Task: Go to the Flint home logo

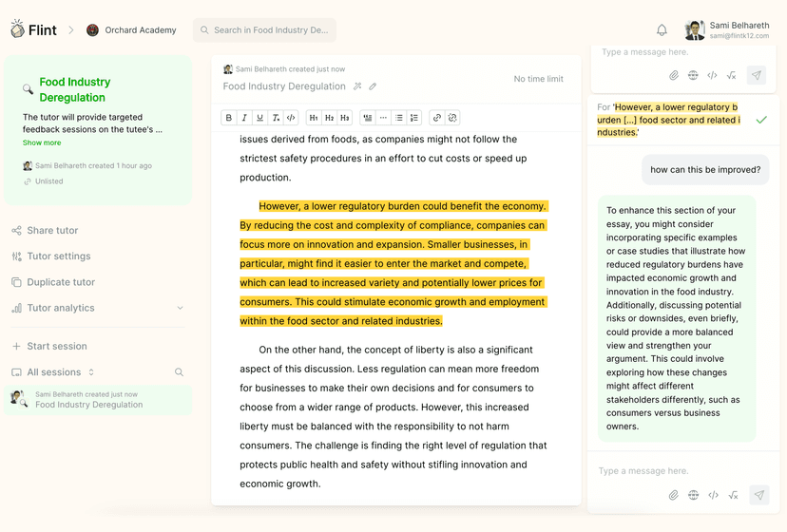Action: coord(33,30)
